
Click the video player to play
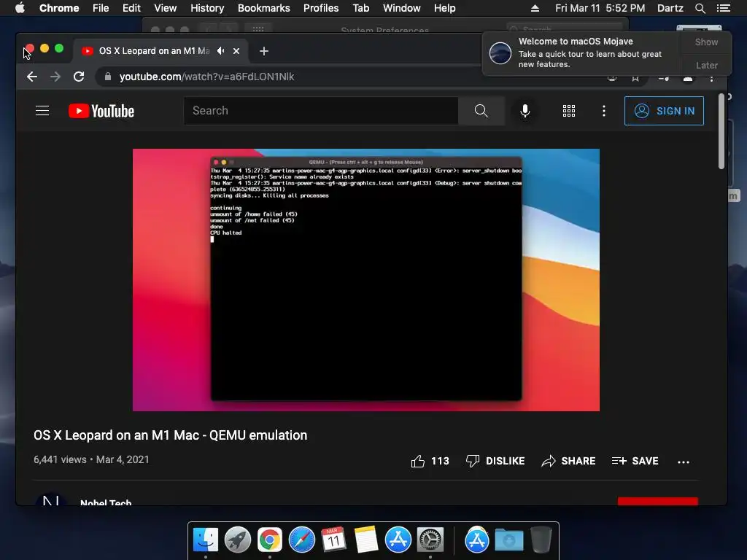(x=366, y=280)
